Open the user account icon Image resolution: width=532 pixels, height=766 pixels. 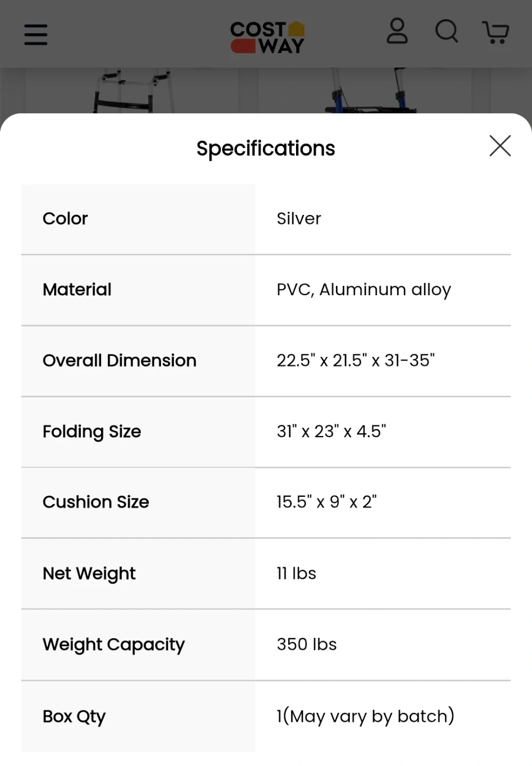click(x=397, y=31)
